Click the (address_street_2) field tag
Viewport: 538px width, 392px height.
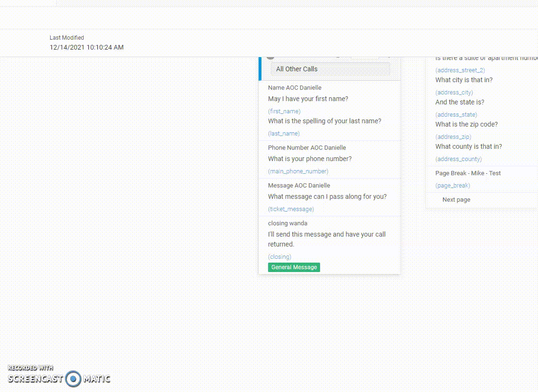pyautogui.click(x=460, y=70)
